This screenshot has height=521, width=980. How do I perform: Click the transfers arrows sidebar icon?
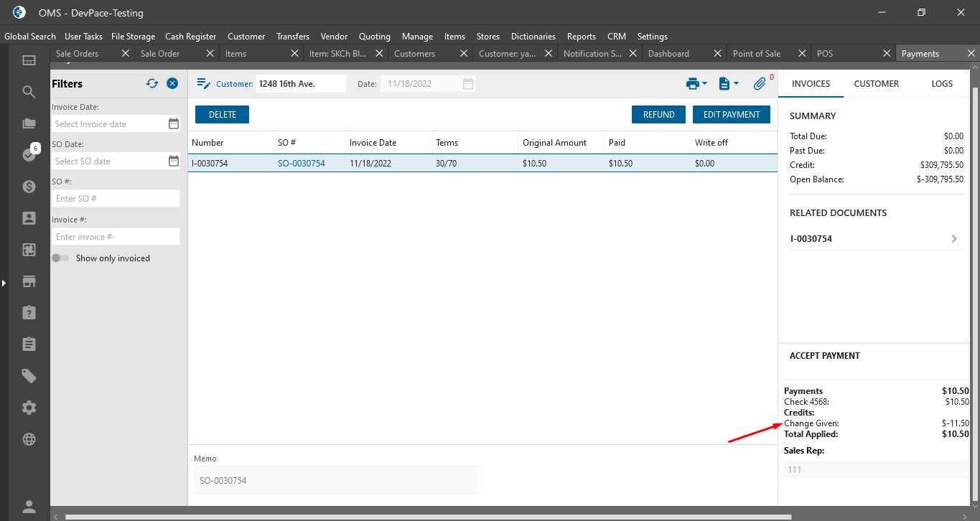click(29, 250)
